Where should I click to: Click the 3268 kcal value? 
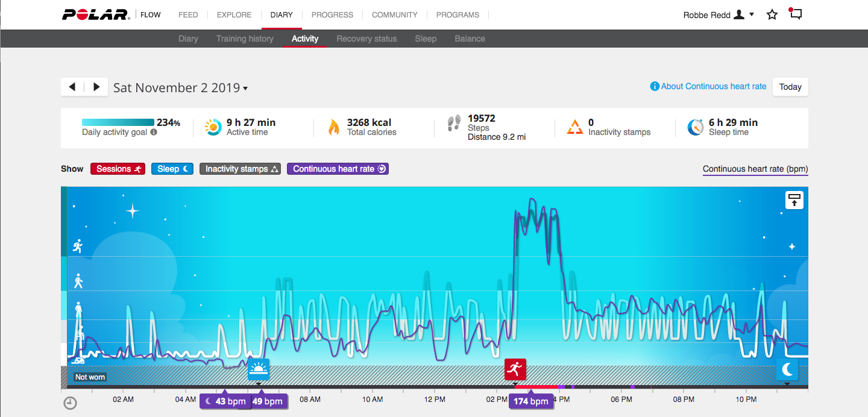pyautogui.click(x=370, y=122)
